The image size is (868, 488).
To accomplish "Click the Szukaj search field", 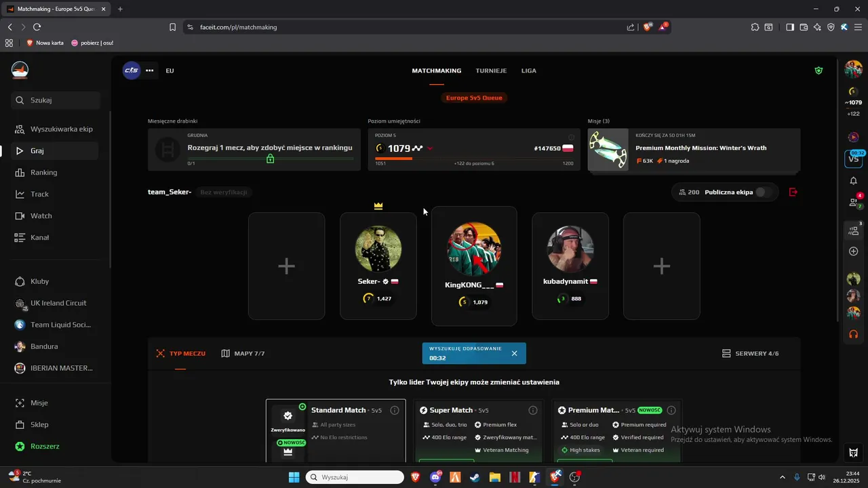I will [56, 100].
